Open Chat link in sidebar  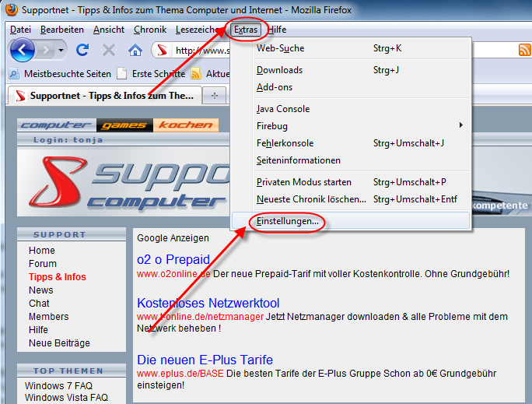pos(39,304)
